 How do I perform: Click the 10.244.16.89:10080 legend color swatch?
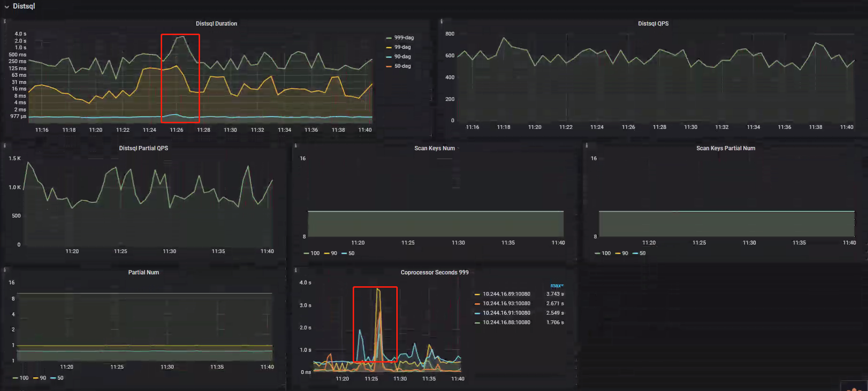(477, 294)
